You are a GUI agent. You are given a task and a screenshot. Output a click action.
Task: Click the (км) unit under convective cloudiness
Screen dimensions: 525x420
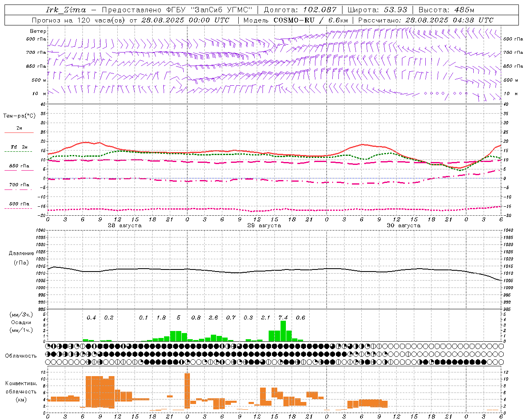(21, 399)
